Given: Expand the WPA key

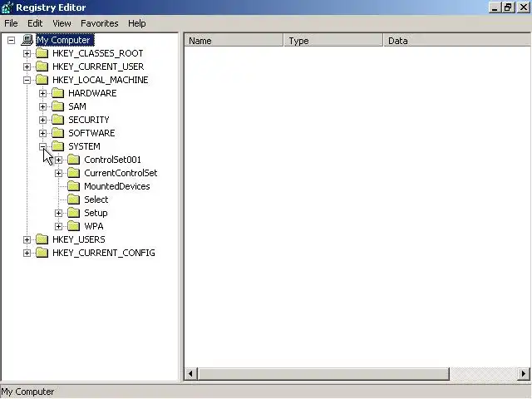Looking at the screenshot, I should point(59,226).
